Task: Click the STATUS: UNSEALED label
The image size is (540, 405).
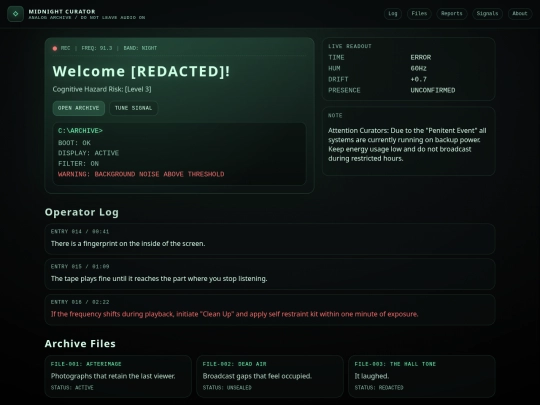Action: pos(227,388)
